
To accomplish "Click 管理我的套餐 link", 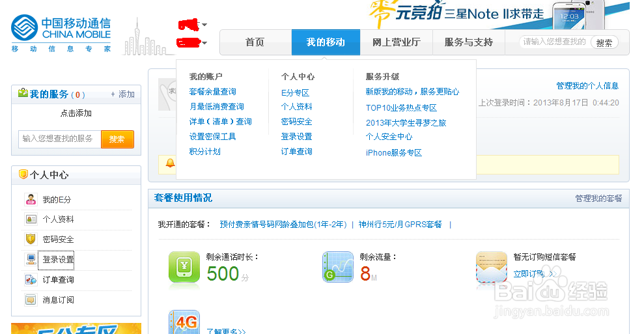I will coord(598,199).
